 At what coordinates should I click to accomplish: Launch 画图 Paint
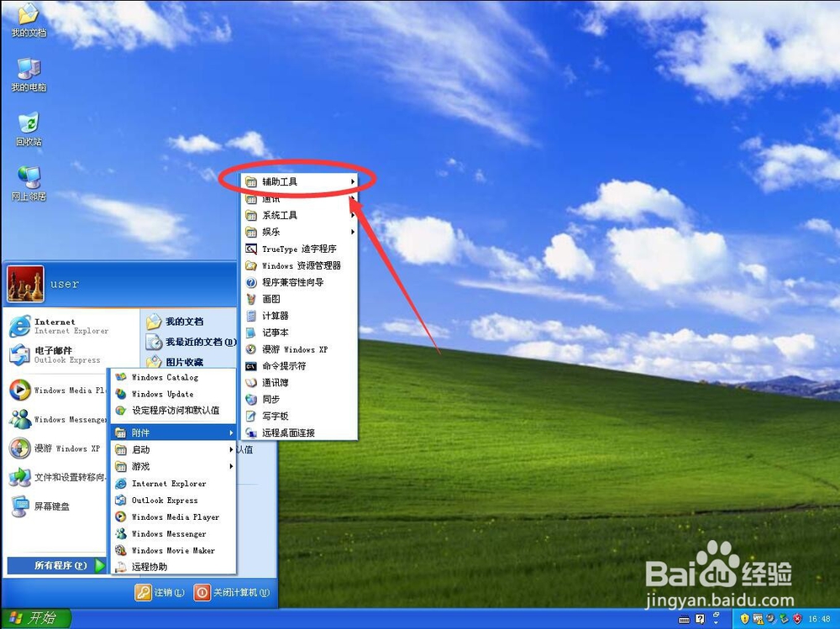point(300,299)
